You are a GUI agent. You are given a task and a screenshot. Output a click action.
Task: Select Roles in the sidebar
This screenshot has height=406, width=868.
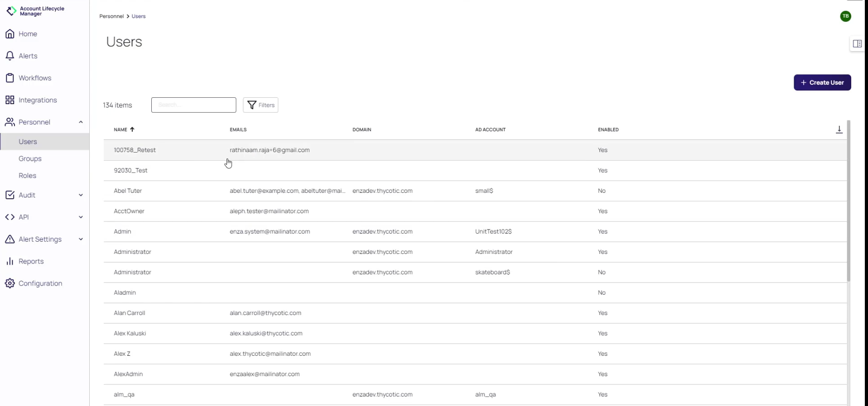27,176
